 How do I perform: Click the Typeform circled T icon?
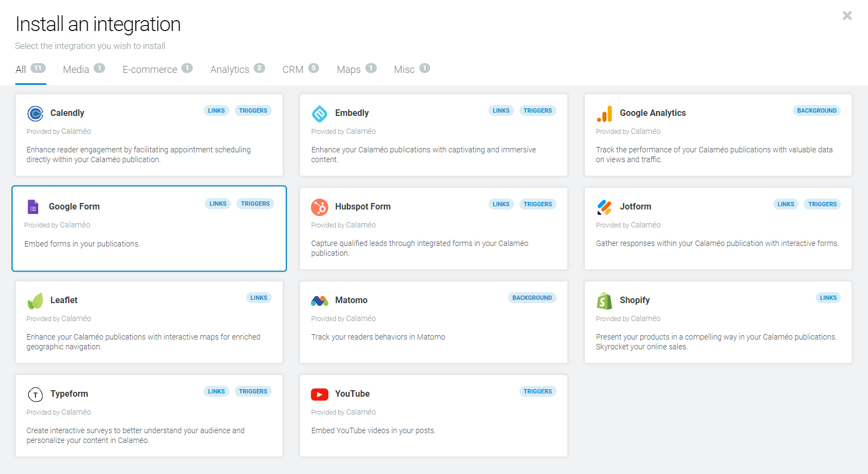tap(35, 394)
